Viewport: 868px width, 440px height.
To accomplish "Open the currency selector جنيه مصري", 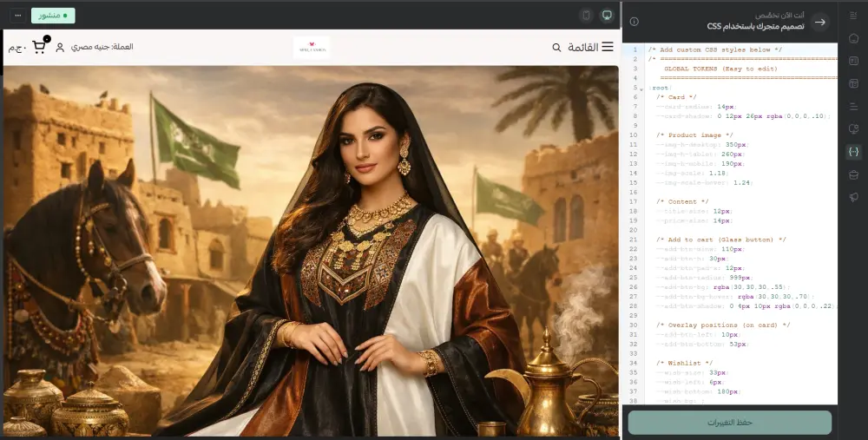I will [102, 47].
